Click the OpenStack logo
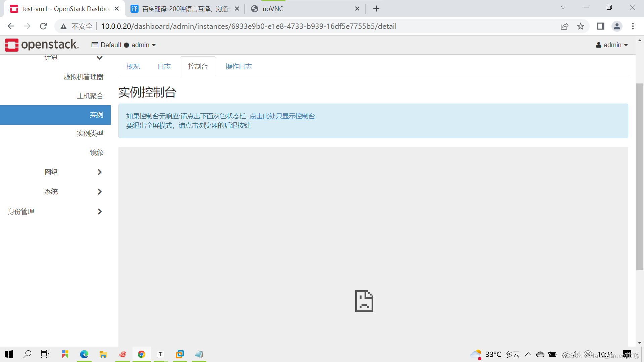 pos(42,45)
